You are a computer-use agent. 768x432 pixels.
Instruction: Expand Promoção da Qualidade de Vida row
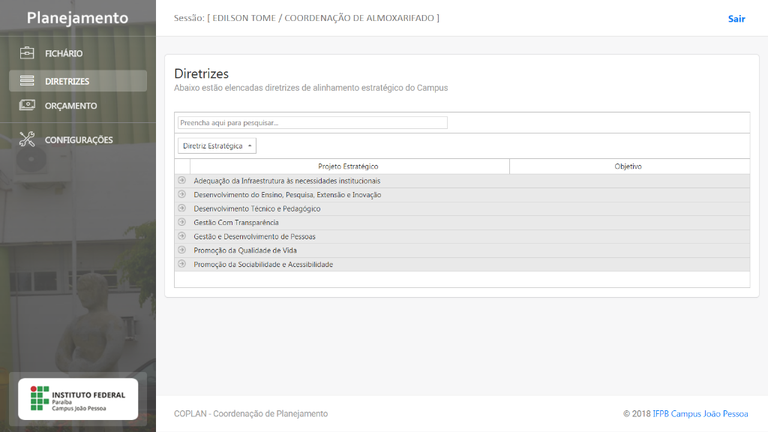coord(182,250)
